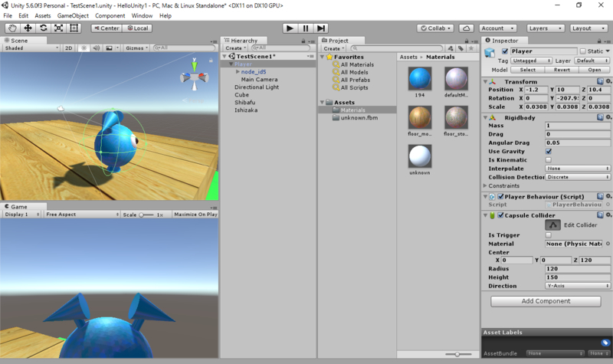Open Transform component gear menu
The width and height of the screenshot is (613, 364).
tap(608, 81)
